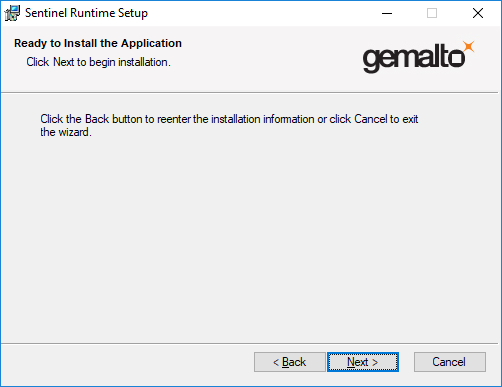
Task: Click the 'Ready to Install the Application' heading
Action: point(98,43)
